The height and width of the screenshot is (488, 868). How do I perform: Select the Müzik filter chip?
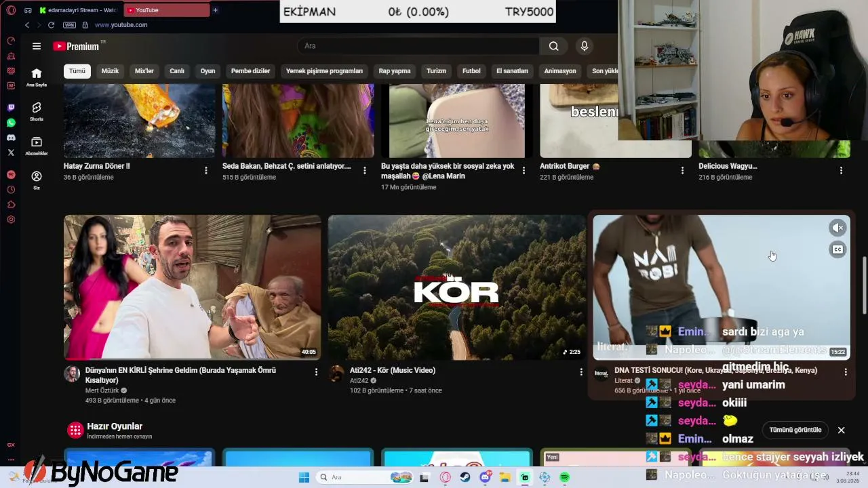coord(110,71)
